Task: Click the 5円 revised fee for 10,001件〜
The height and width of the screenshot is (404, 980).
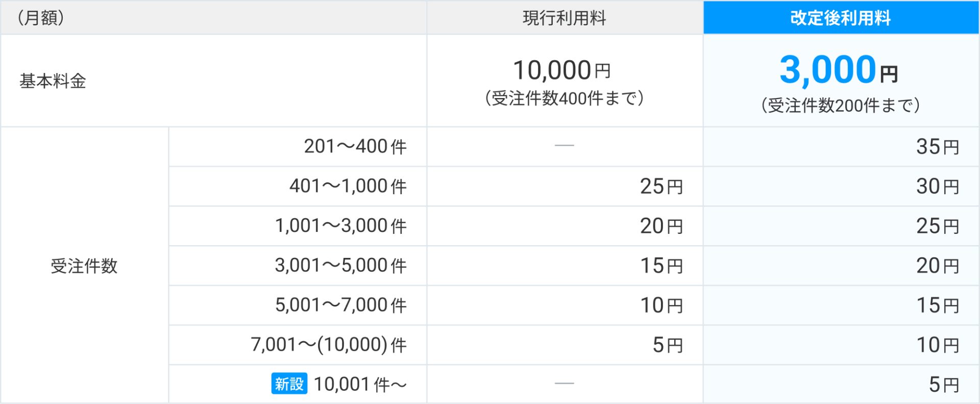Action: click(944, 385)
